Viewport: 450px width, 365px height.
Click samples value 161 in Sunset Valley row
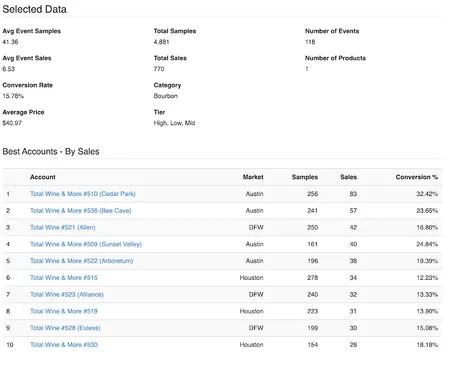point(313,244)
